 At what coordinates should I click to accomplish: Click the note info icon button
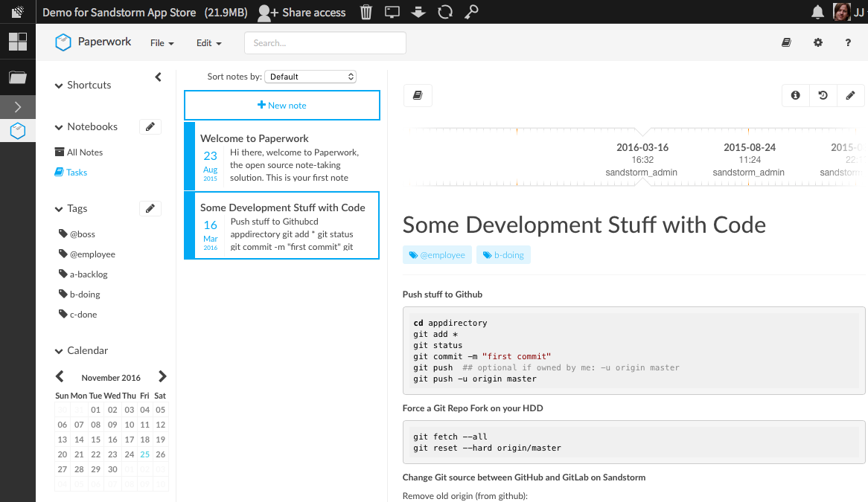click(x=796, y=95)
